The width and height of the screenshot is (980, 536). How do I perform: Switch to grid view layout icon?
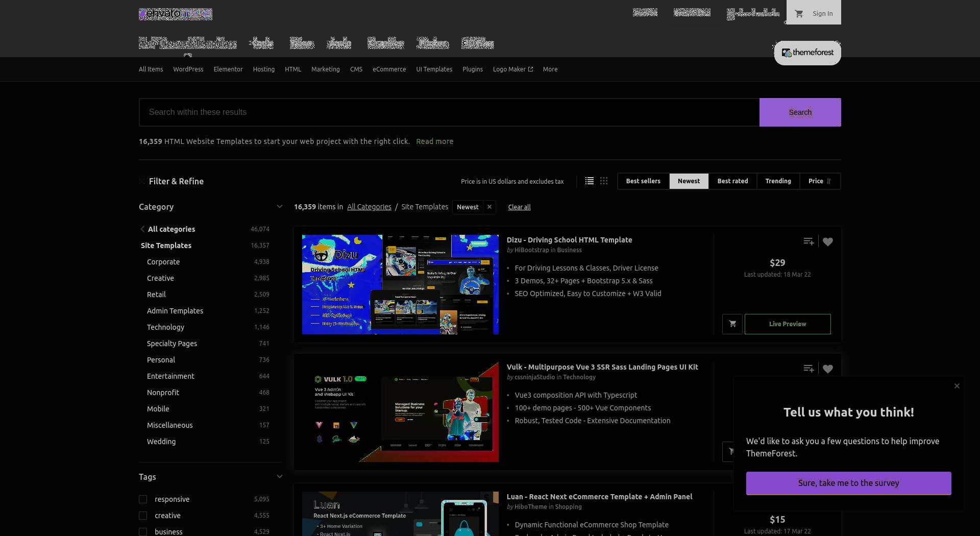604,181
